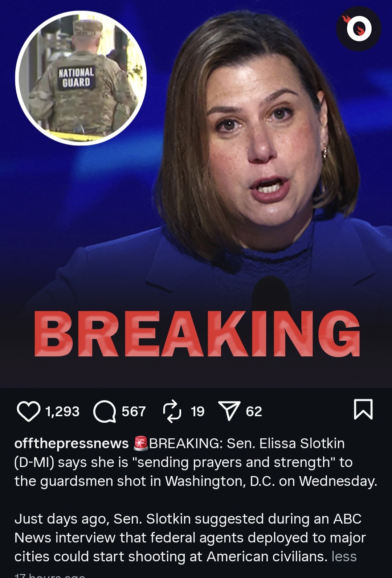Collapse the caption using "less"
The height and width of the screenshot is (578, 392).
point(344,557)
